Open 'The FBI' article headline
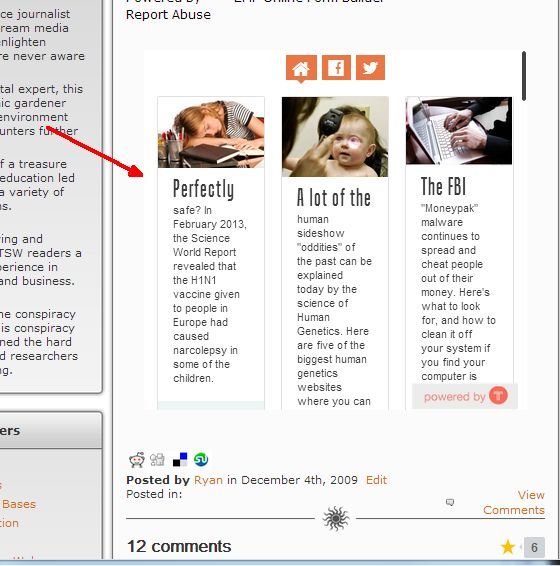Viewport: 560px width, 566px height. pyautogui.click(x=443, y=186)
